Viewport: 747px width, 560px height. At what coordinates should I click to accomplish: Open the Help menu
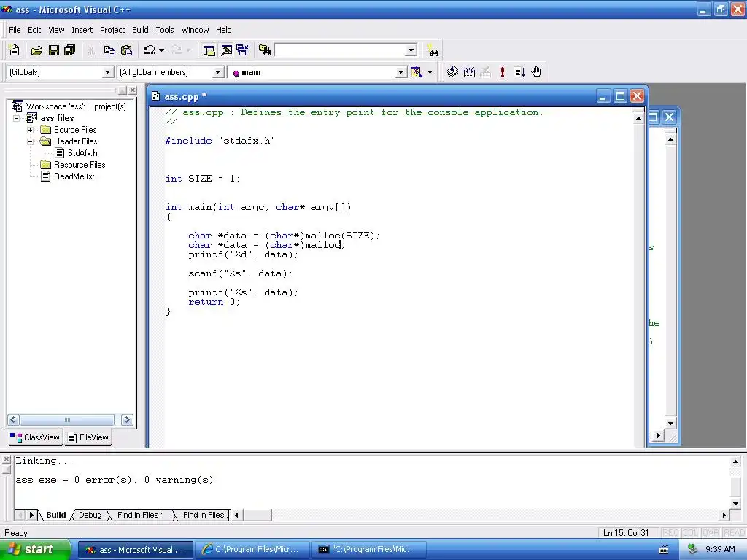(x=223, y=30)
